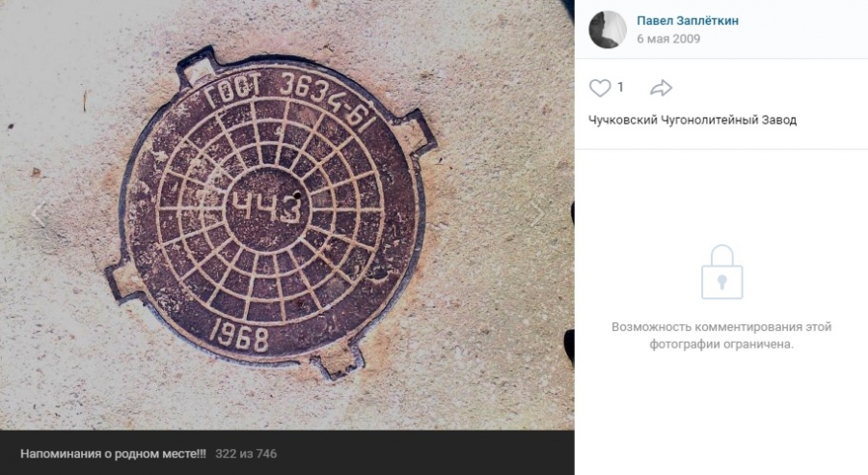Image resolution: width=868 pixels, height=475 pixels.
Task: Click the photo counter 322 из 746
Action: pos(246,454)
